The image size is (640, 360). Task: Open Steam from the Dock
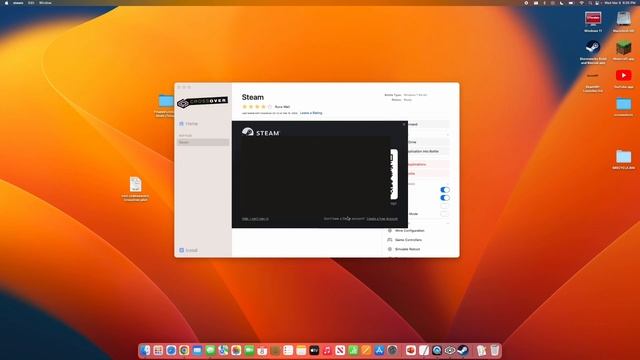pyautogui.click(x=463, y=350)
